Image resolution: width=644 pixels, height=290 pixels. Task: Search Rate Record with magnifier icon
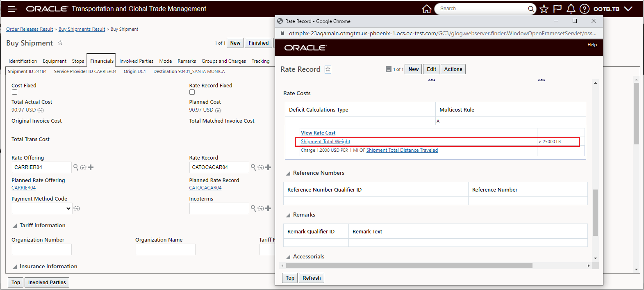click(253, 167)
